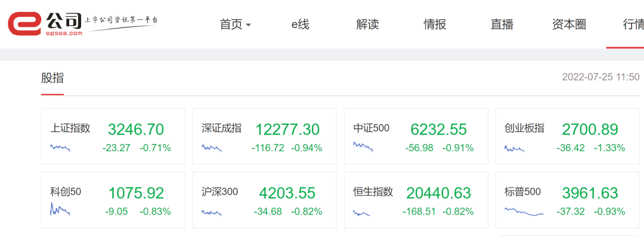Open the 深证成指 index name
This screenshot has width=644, height=236.
(222, 128)
